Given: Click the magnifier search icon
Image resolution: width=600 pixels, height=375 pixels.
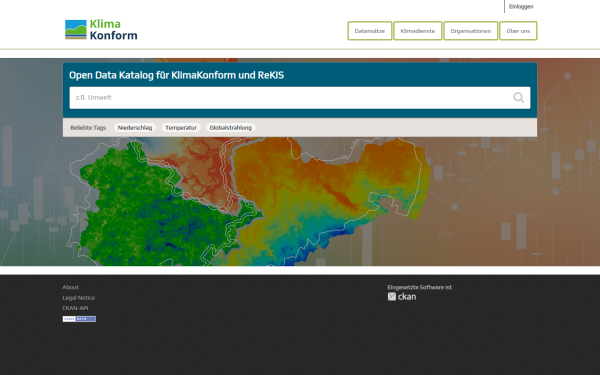Looking at the screenshot, I should (x=518, y=98).
